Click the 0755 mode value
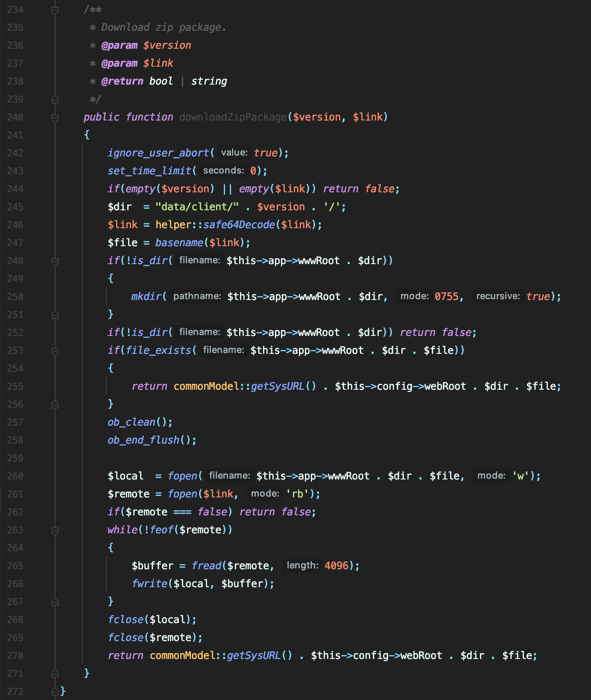 447,297
